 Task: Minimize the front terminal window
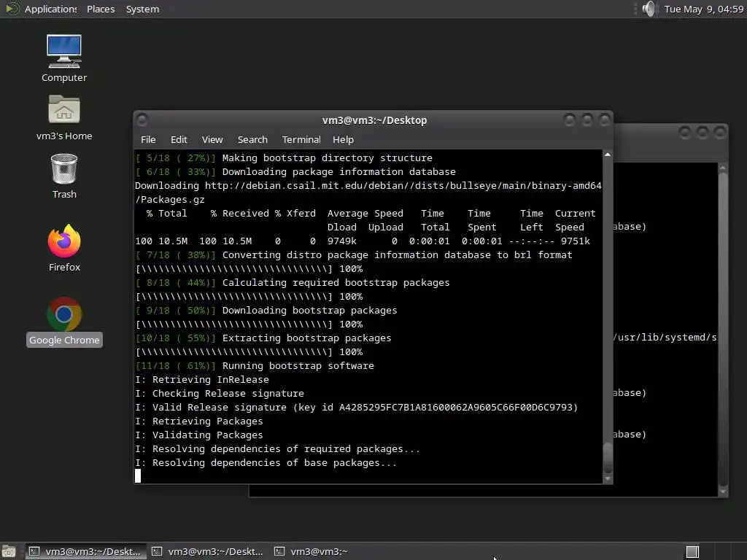coord(569,120)
